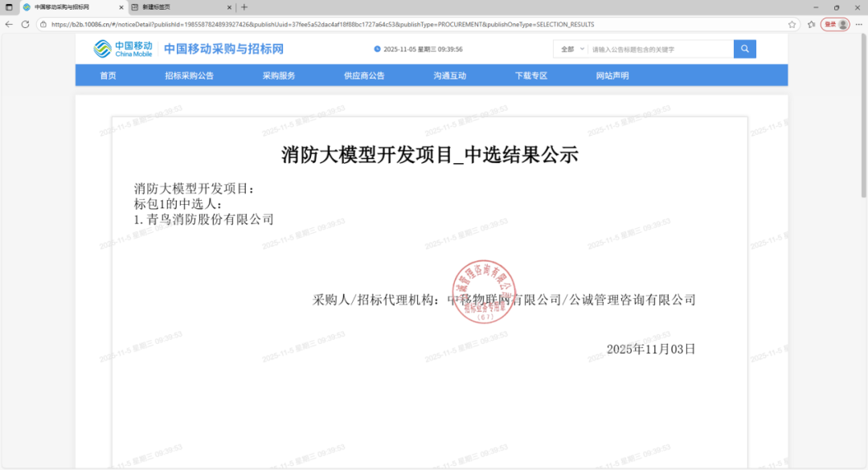Click the title 消防大模型开发项目_中选结果公示
868x470 pixels.
click(x=429, y=154)
